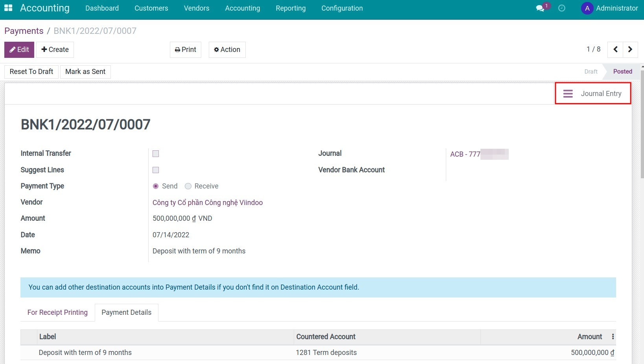Click the Edit button
This screenshot has height=364, width=644.
19,50
